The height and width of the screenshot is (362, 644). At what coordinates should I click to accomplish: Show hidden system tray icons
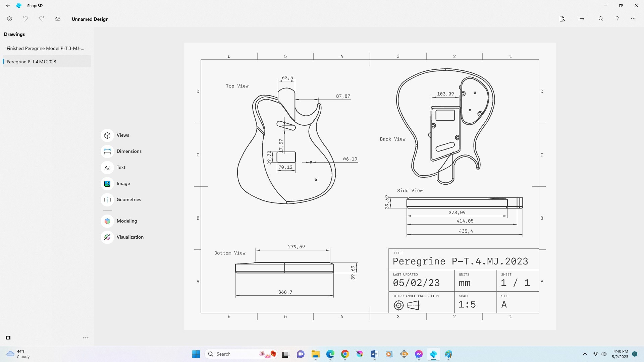(585, 354)
